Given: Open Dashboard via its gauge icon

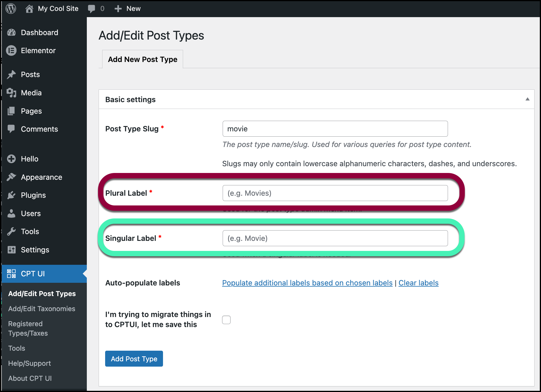Looking at the screenshot, I should (x=12, y=32).
